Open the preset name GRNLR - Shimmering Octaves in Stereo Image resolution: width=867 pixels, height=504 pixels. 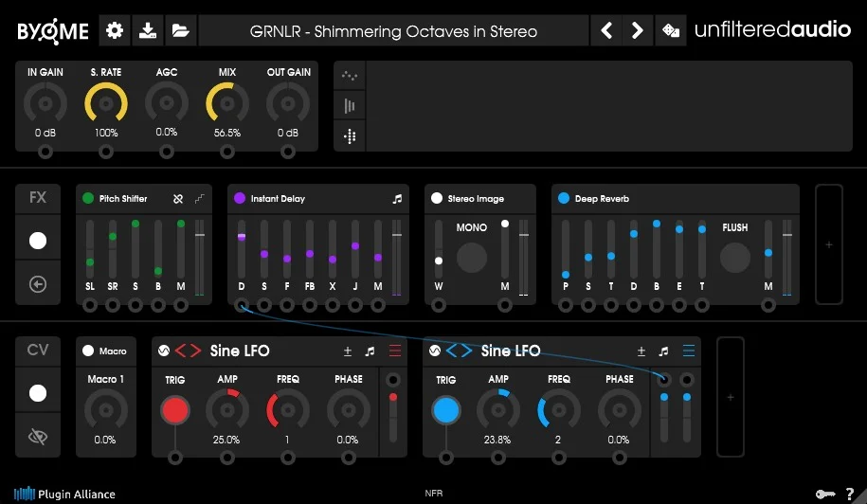pyautogui.click(x=393, y=31)
